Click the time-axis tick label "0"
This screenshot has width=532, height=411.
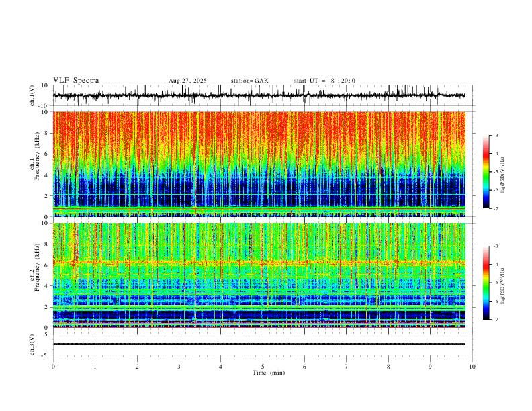click(53, 367)
